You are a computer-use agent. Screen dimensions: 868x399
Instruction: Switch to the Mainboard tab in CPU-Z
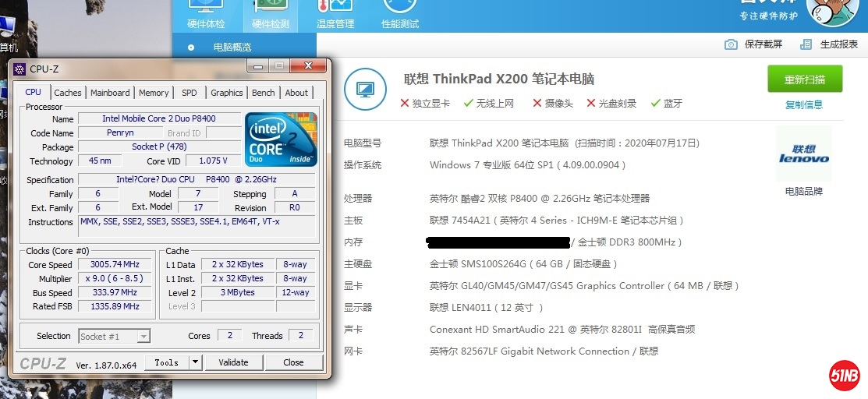[110, 93]
